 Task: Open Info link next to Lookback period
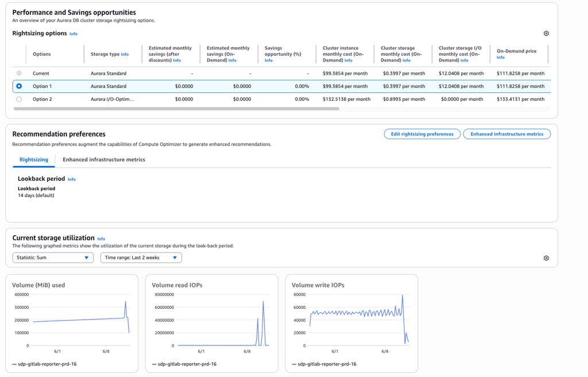72,180
